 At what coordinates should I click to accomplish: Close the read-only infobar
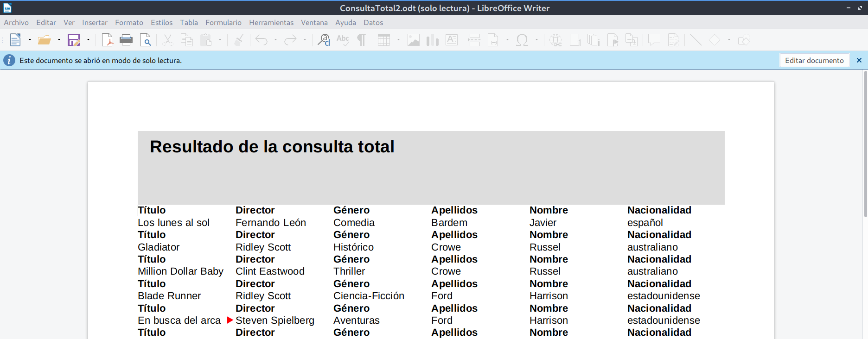859,61
